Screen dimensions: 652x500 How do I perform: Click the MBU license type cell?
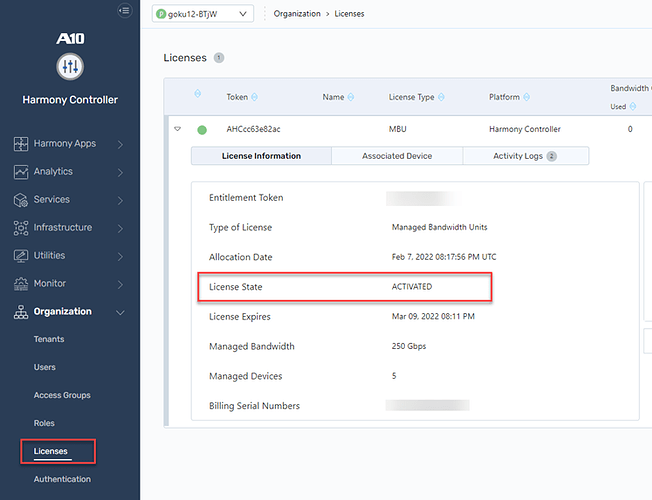pyautogui.click(x=398, y=129)
